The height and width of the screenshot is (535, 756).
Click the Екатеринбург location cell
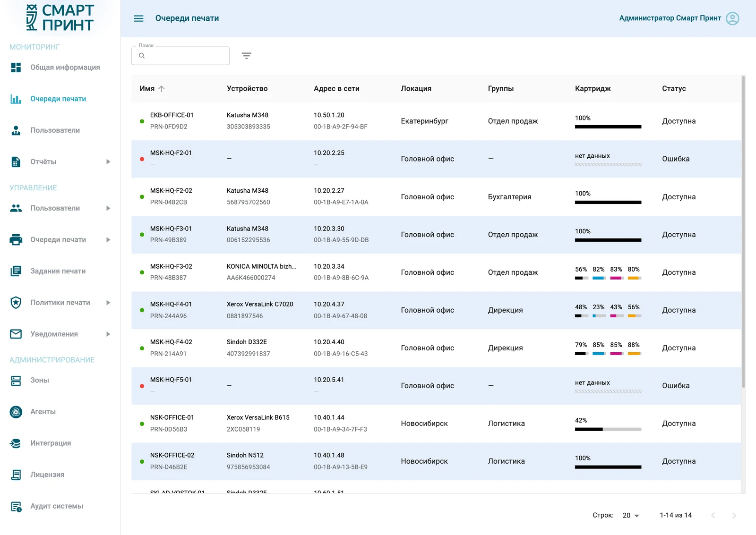click(424, 121)
